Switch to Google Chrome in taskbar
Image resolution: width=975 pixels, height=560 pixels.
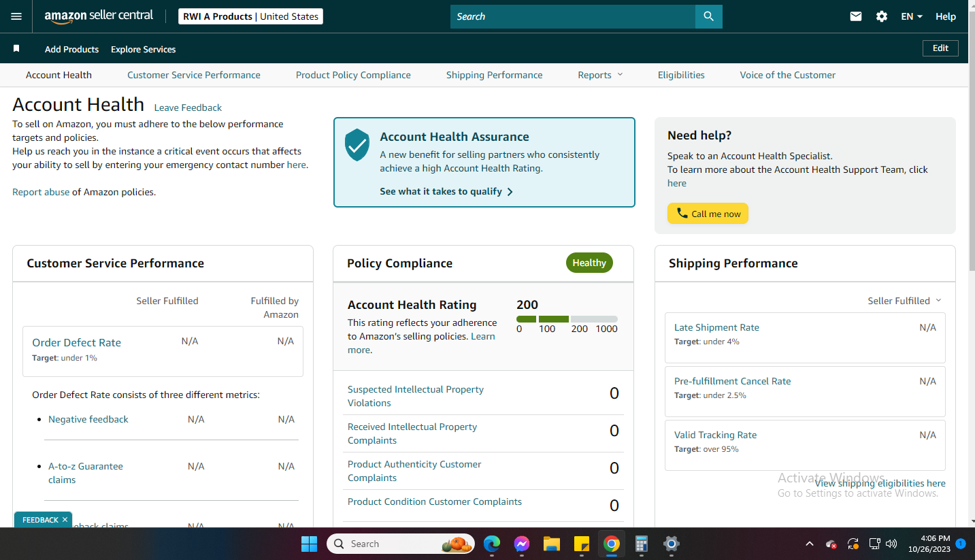(612, 544)
